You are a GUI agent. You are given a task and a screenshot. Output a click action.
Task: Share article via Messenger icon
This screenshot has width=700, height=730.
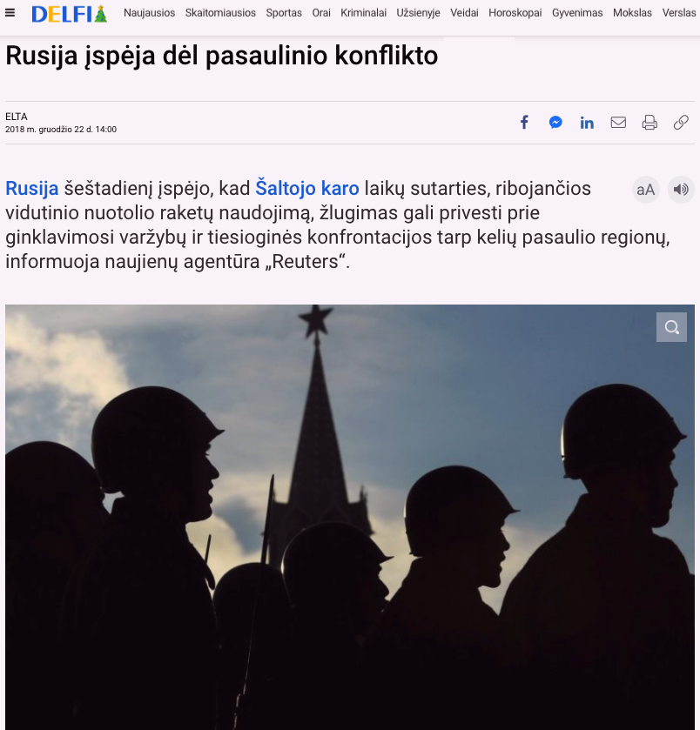555,123
